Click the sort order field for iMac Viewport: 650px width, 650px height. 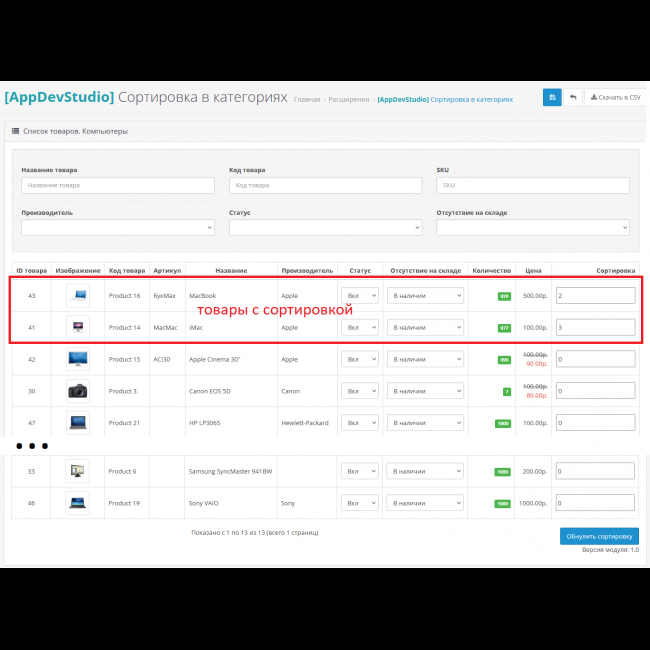coord(595,327)
